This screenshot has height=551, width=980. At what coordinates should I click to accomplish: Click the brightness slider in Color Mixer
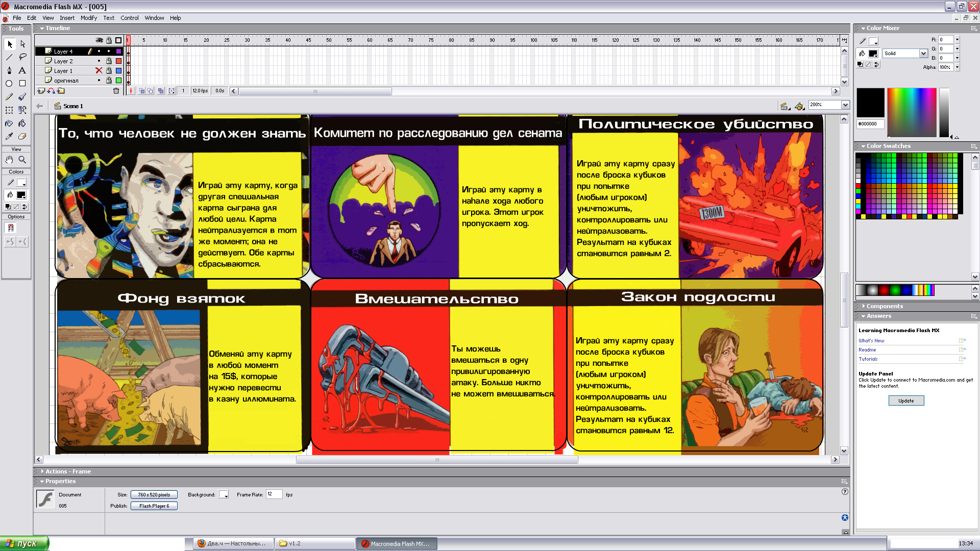coord(944,112)
